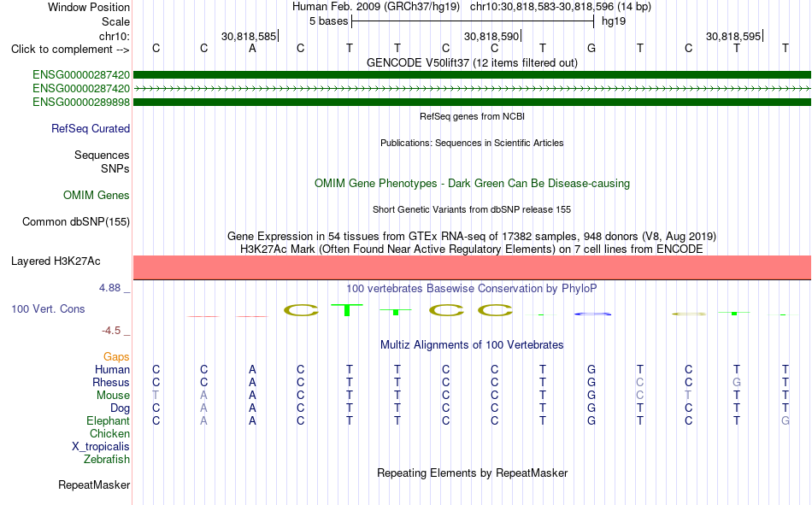Open Publications: Sequences in Scientific Articles title
812x505 pixels.
(x=472, y=143)
